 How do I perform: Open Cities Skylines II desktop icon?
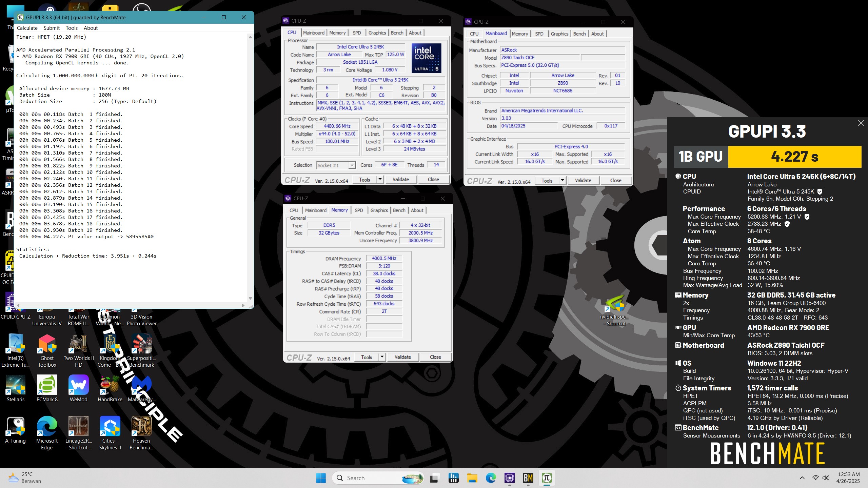point(110,433)
